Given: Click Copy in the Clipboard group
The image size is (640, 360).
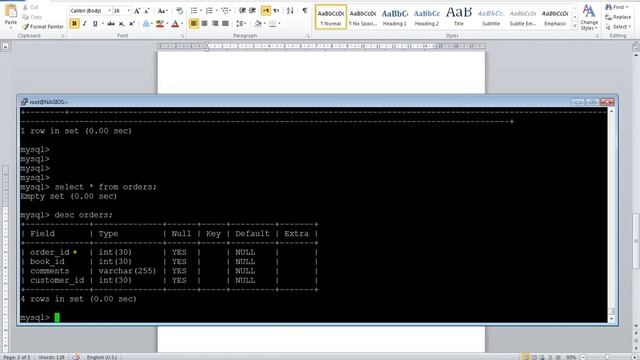Looking at the screenshot, I should [x=32, y=17].
